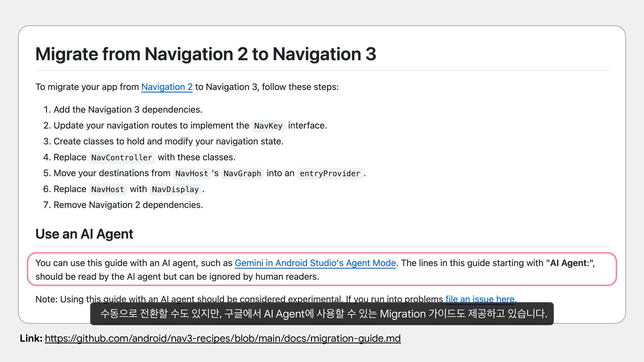Viewport: 644px width, 362px height.
Task: Click the Link: label below the card
Action: (31, 339)
